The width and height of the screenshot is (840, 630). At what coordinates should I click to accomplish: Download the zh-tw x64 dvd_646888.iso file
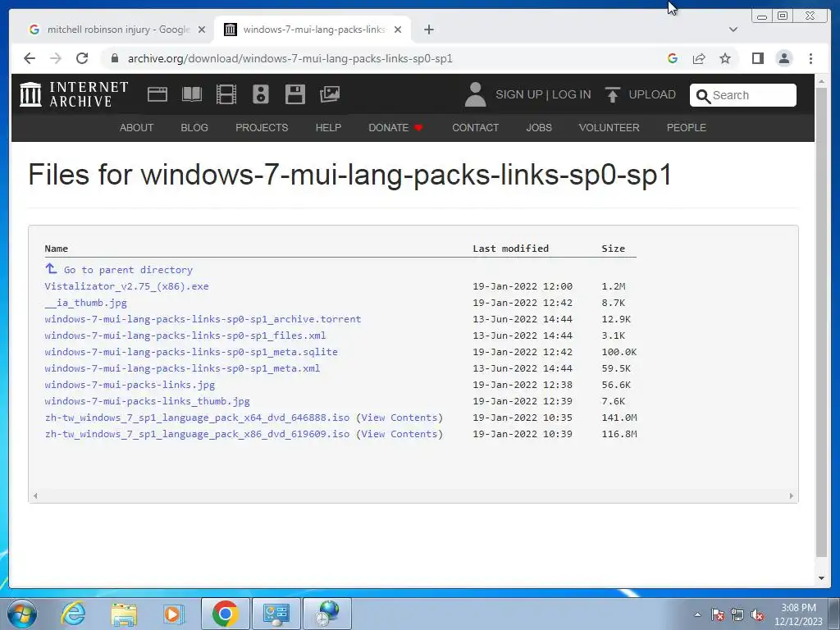(x=197, y=418)
